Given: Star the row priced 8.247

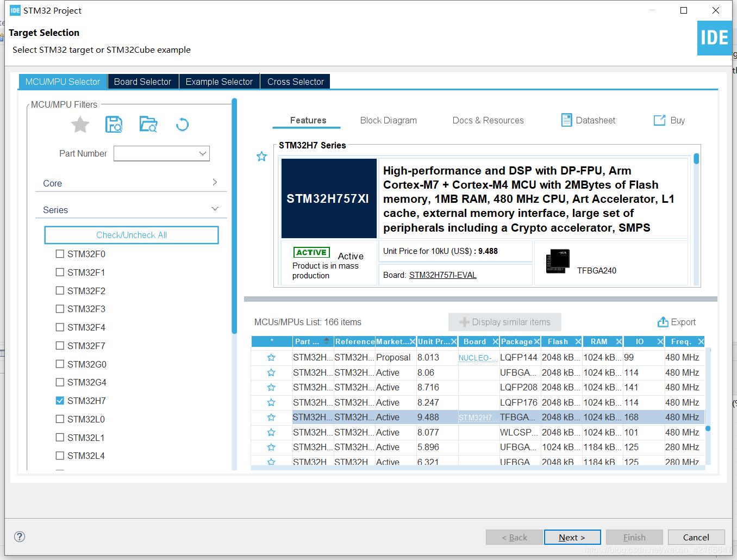Looking at the screenshot, I should pos(271,402).
